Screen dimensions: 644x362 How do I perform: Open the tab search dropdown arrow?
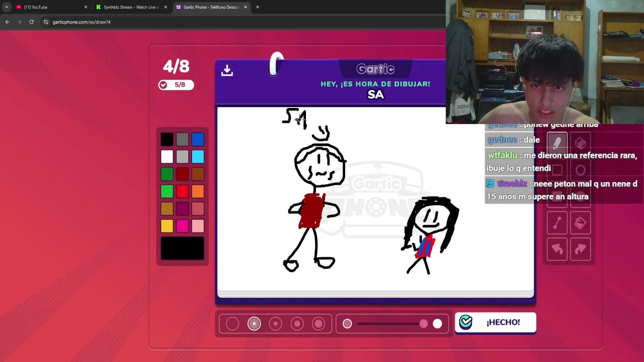click(6, 7)
